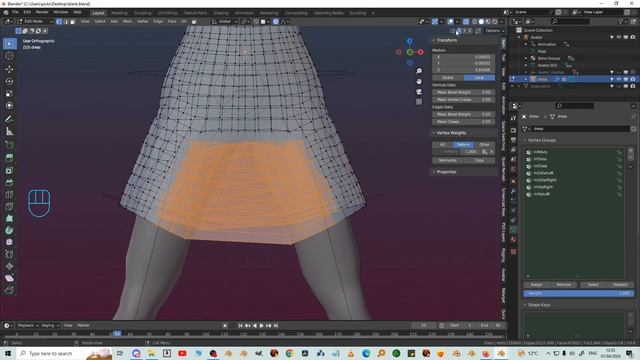This screenshot has width=640, height=360.
Task: Select the Measure tool
Action: (9, 131)
